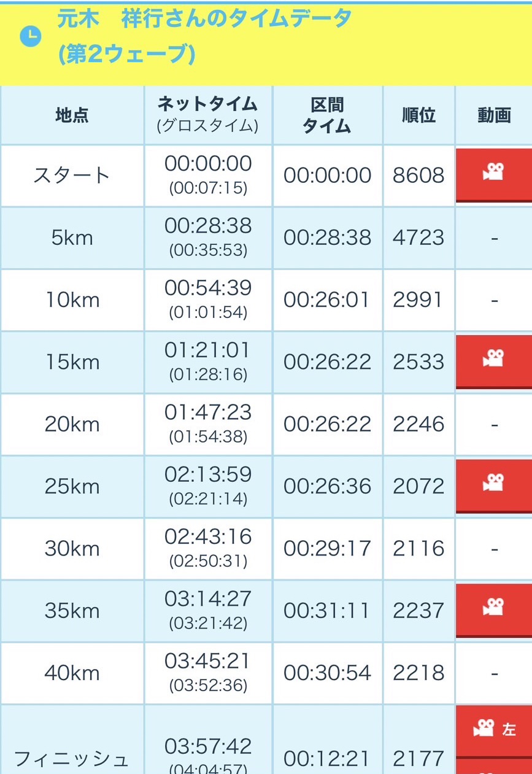The height and width of the screenshot is (774, 532).
Task: Play the finish 左 camera video
Action: click(x=493, y=730)
